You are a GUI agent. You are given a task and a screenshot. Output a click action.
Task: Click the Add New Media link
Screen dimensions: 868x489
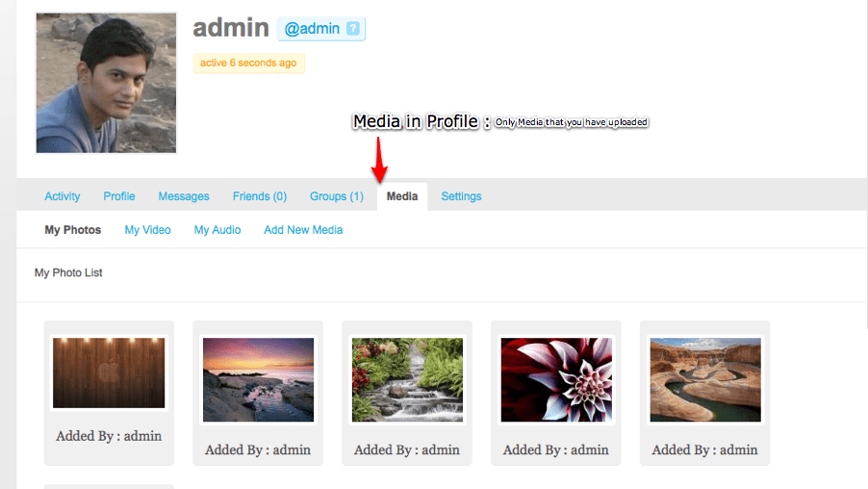pyautogui.click(x=303, y=230)
